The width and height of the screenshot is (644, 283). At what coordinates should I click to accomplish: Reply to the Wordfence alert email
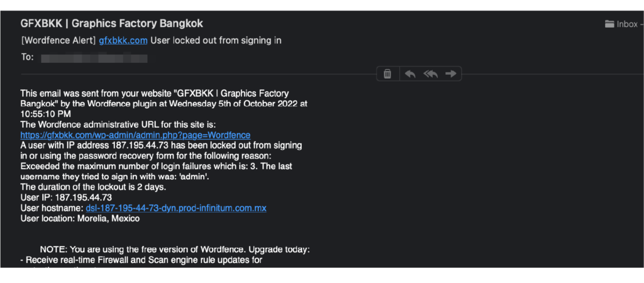coord(410,74)
